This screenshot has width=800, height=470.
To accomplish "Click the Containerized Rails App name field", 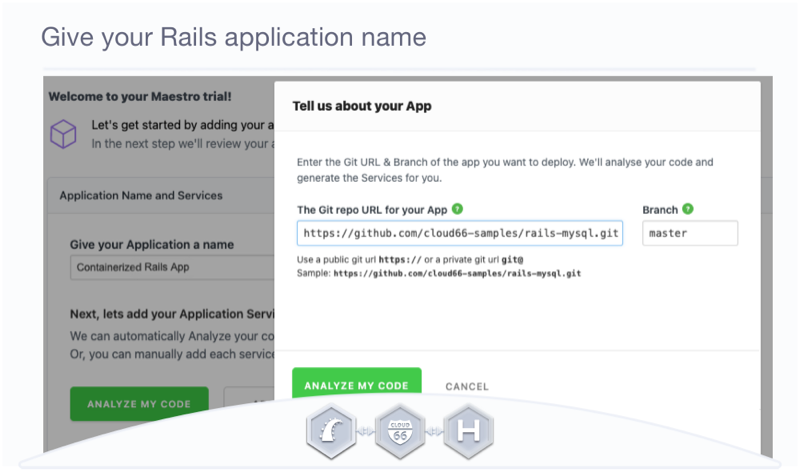I will tap(172, 267).
